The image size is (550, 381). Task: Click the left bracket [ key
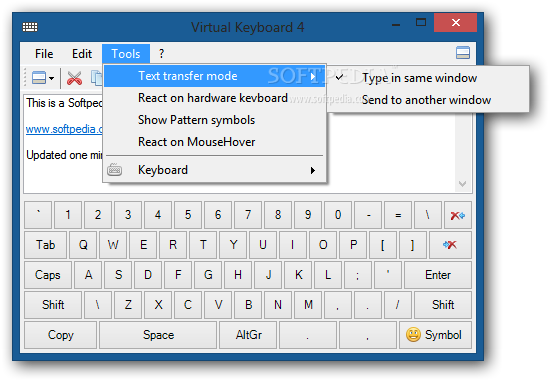coord(383,245)
